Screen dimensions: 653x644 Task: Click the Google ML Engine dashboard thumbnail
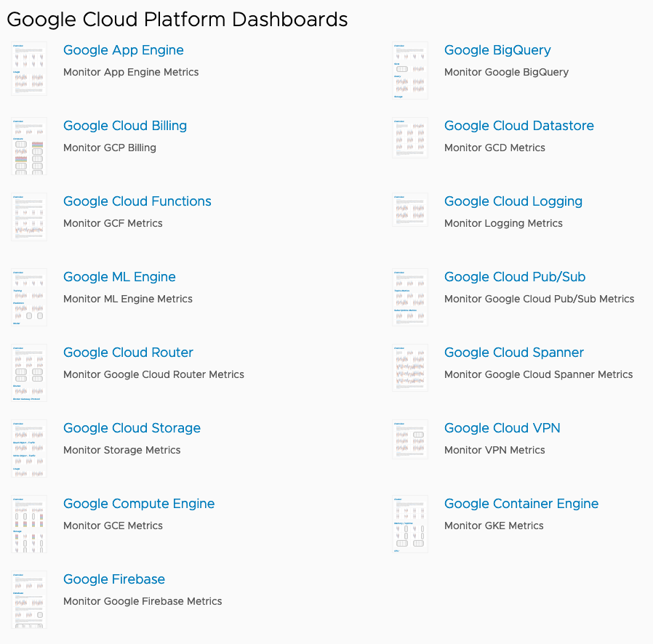(x=29, y=297)
